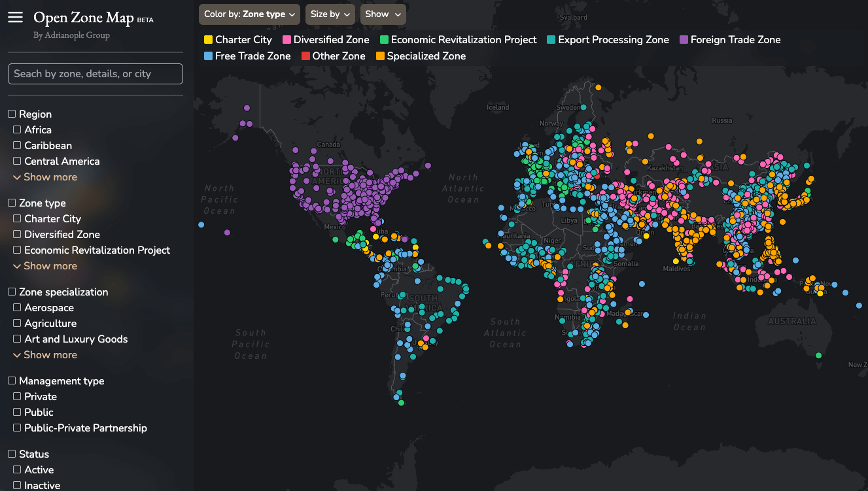Check the Public management filter
The height and width of the screenshot is (491, 868).
pos(17,413)
